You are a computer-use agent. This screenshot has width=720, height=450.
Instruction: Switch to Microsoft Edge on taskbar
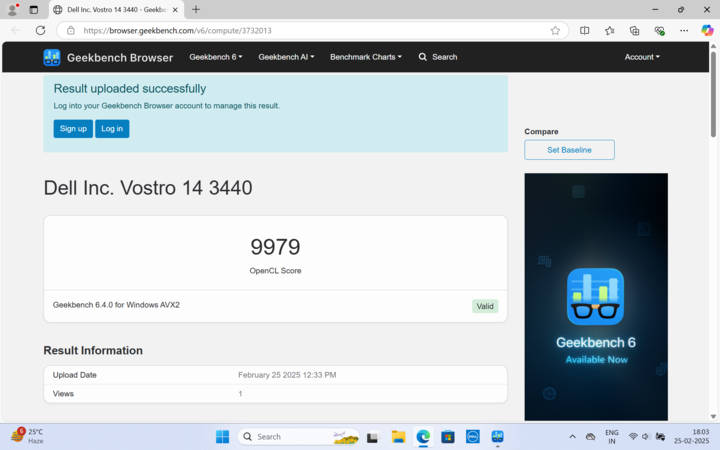(423, 437)
